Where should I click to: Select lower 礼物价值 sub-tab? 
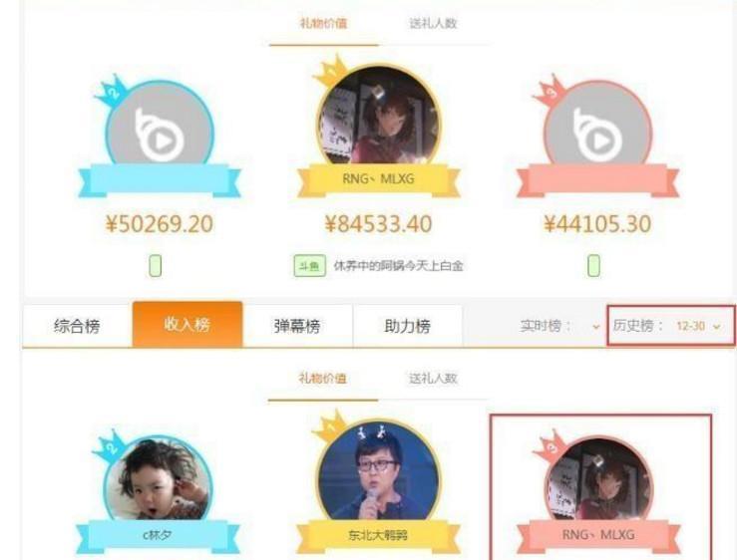[323, 379]
